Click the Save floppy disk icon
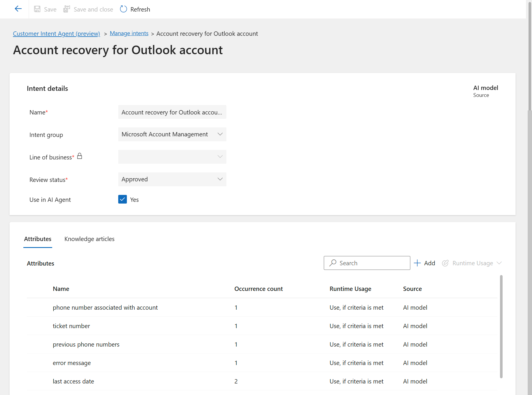532x395 pixels. coord(37,9)
